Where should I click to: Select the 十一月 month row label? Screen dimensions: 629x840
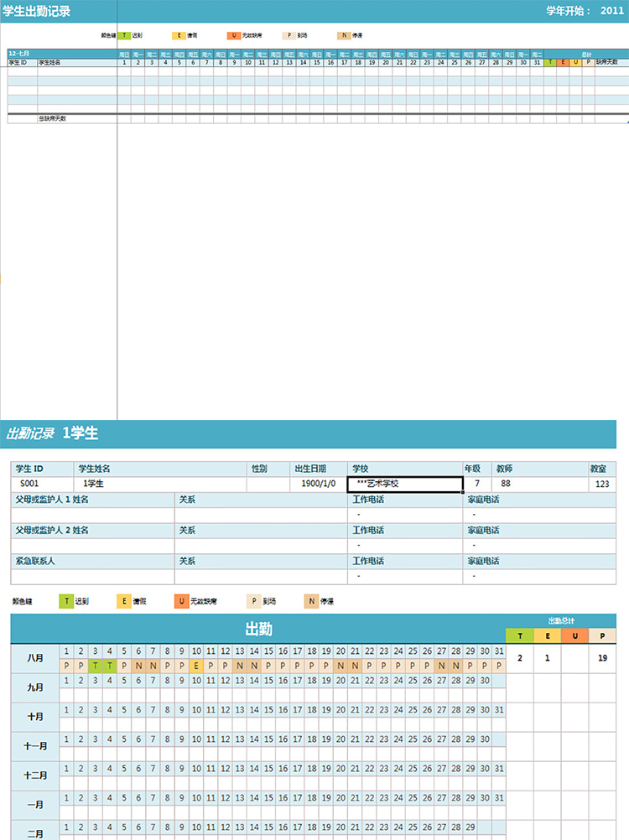[x=35, y=746]
